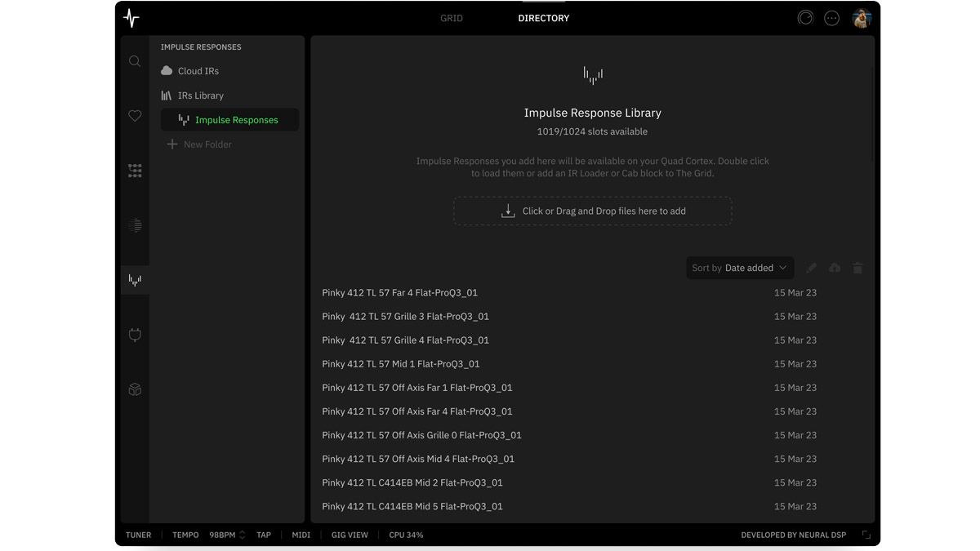
Task: Click the trash delete icon
Action: (x=857, y=268)
